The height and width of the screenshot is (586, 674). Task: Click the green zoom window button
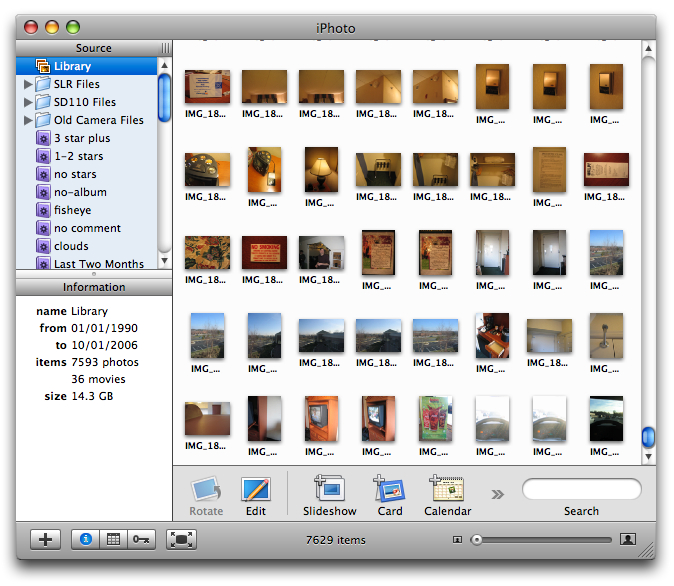pos(73,27)
